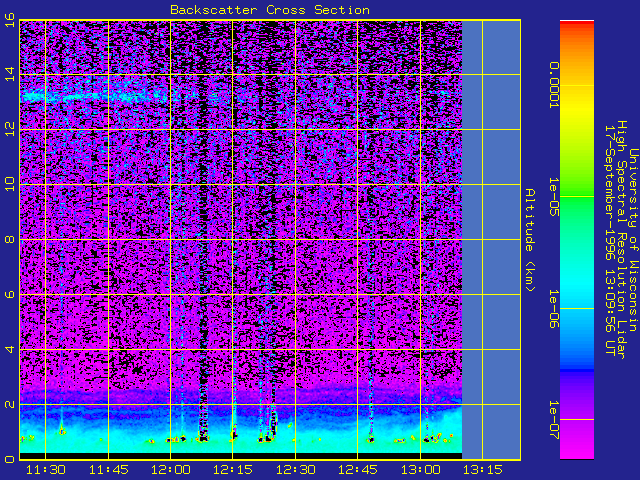Viewport: 640px width, 480px height.
Task: Select the 11:30 time axis label
Action: pos(45,470)
